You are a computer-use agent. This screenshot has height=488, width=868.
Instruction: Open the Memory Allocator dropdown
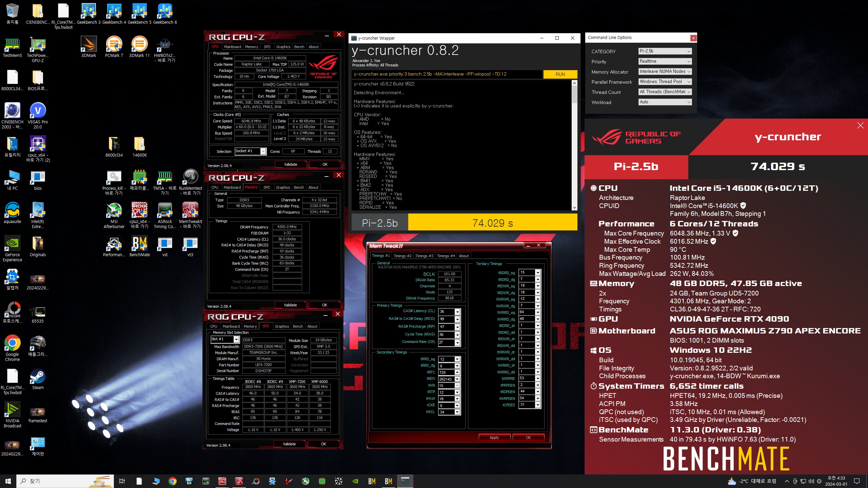tap(665, 72)
